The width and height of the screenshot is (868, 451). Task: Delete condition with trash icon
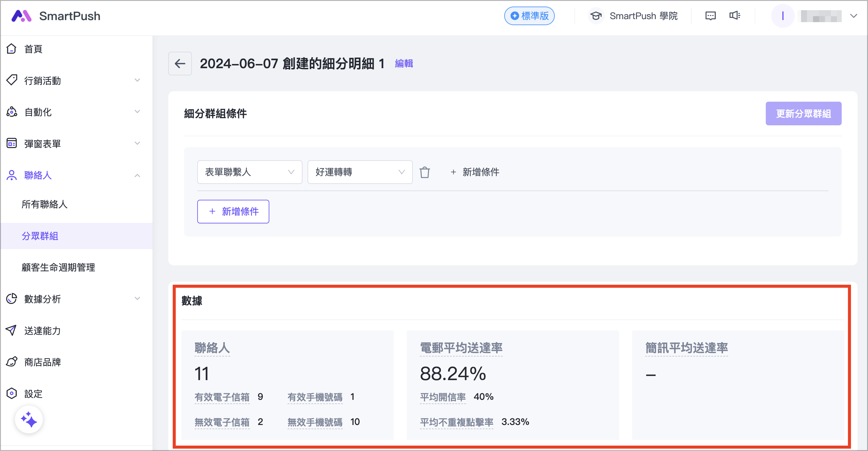point(424,172)
